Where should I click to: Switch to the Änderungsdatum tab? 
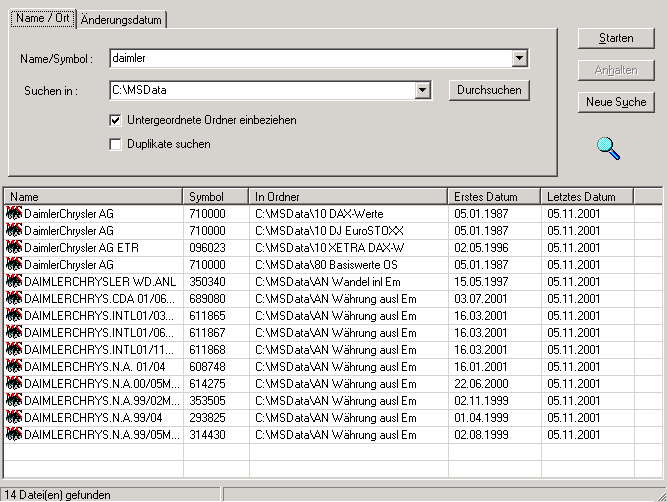click(x=121, y=20)
